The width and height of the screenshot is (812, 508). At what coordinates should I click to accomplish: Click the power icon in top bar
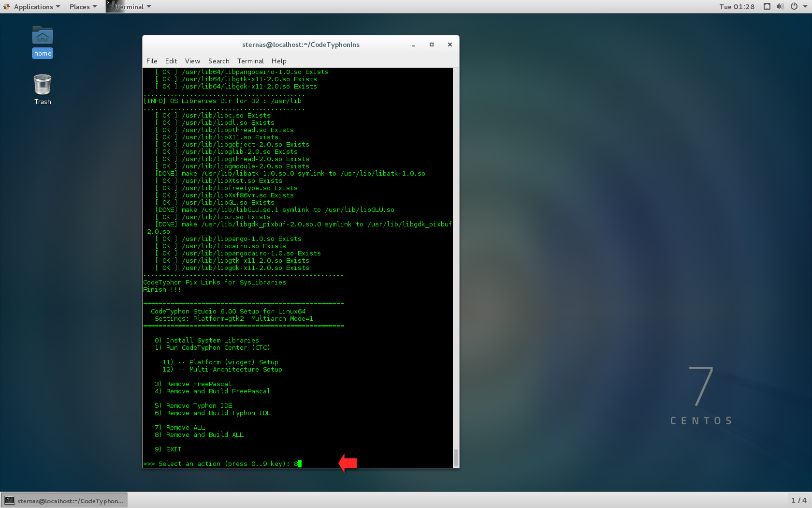794,6
